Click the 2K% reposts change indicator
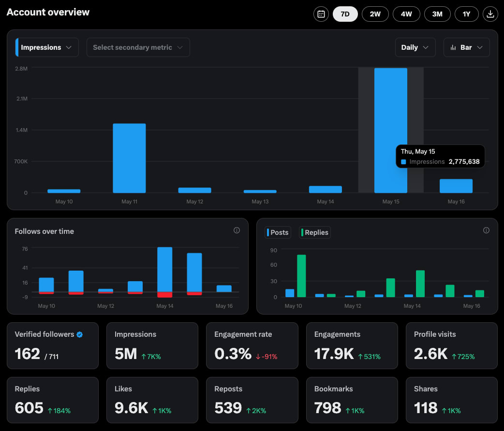 tap(256, 411)
